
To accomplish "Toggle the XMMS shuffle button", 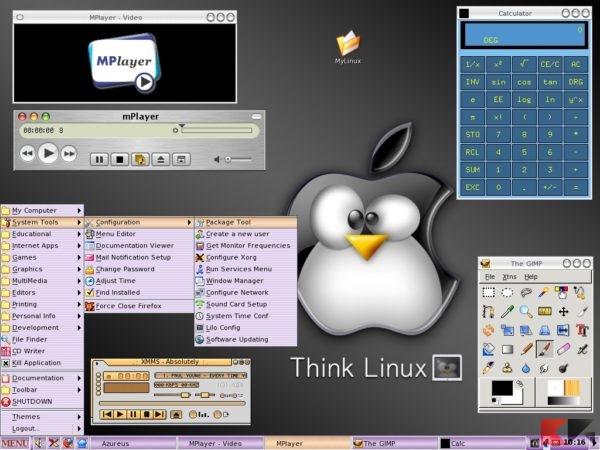I will point(199,414).
